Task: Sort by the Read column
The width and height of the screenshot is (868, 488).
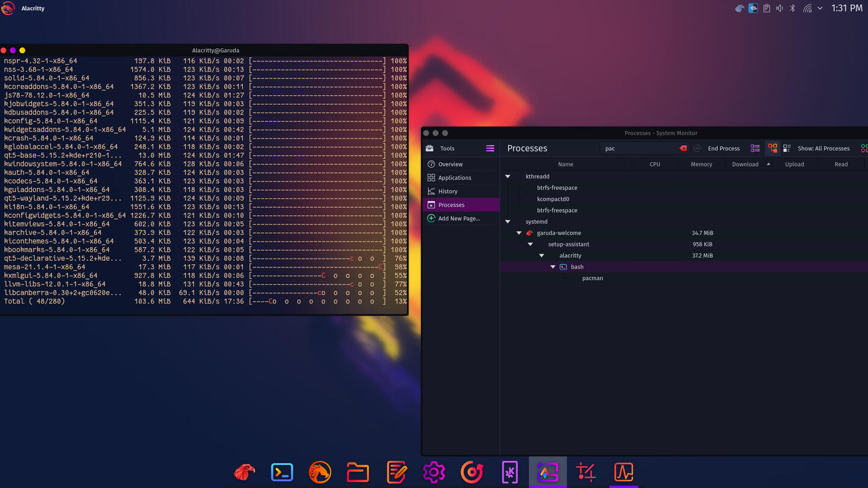Action: point(841,164)
